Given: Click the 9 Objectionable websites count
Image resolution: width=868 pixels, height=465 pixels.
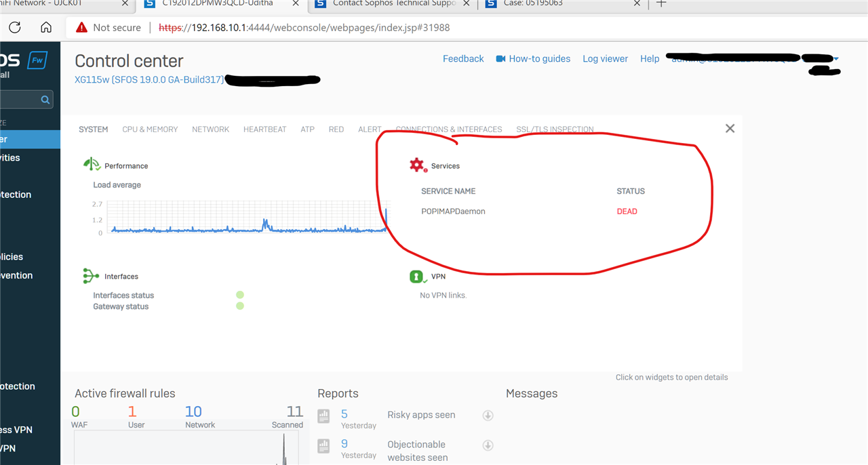Looking at the screenshot, I should coord(344,444).
